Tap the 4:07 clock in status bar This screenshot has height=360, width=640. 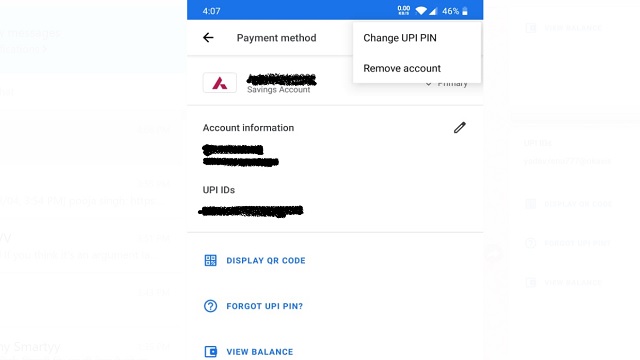click(211, 11)
